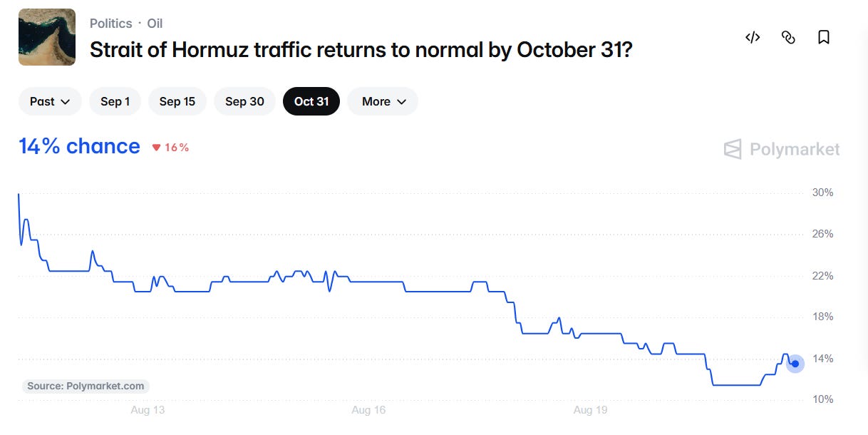Click the red down-arrow 16% change indicator
This screenshot has width=868, height=435.
click(x=170, y=148)
